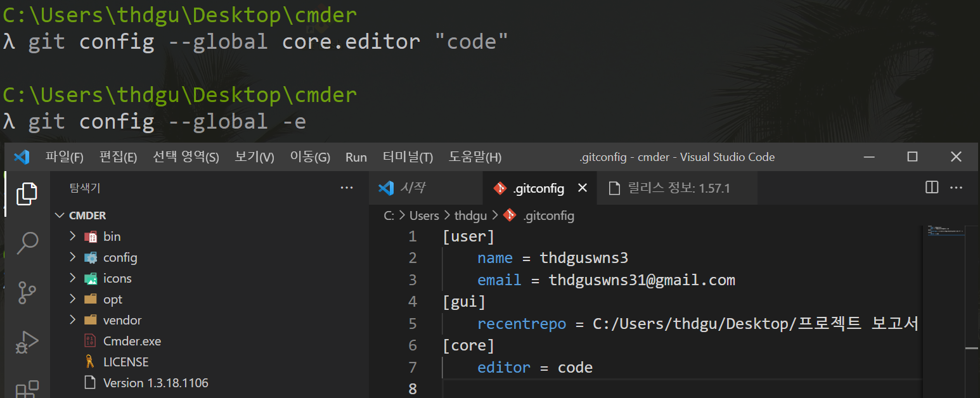980x398 pixels.
Task: Expand the bin folder chevron
Action: coord(73,236)
